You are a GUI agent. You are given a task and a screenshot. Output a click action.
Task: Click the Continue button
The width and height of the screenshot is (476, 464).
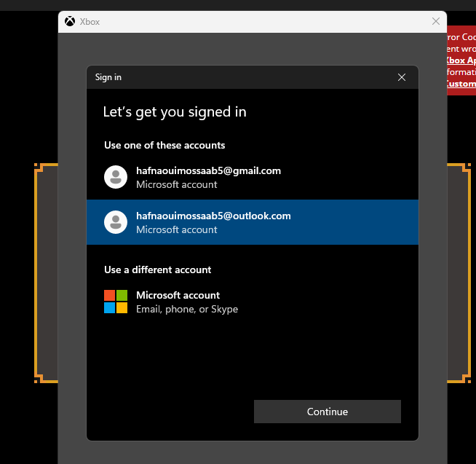click(x=328, y=412)
